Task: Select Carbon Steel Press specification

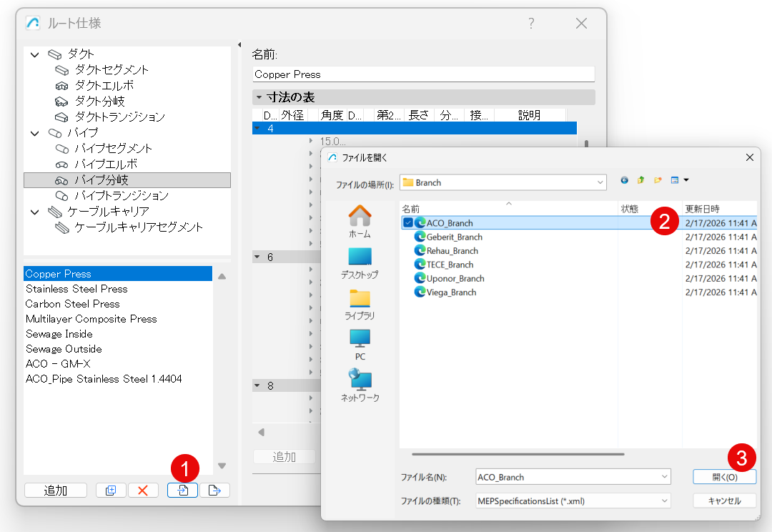Action: click(x=118, y=304)
